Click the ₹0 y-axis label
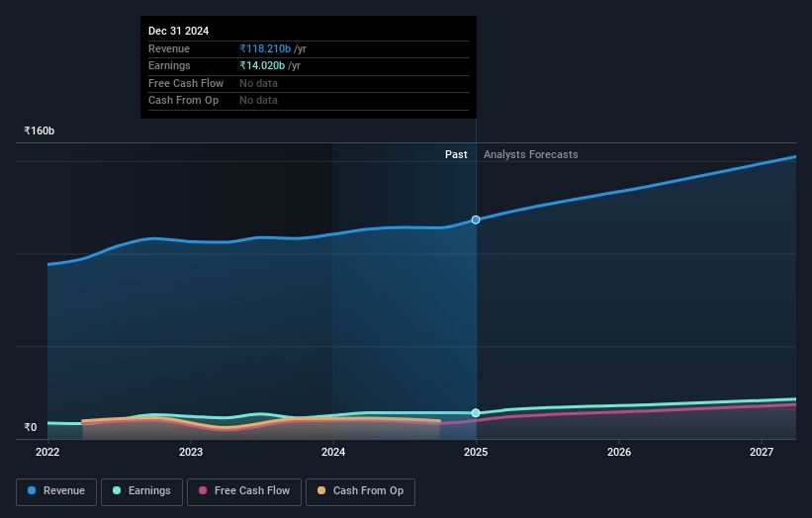812x518 pixels. point(31,427)
